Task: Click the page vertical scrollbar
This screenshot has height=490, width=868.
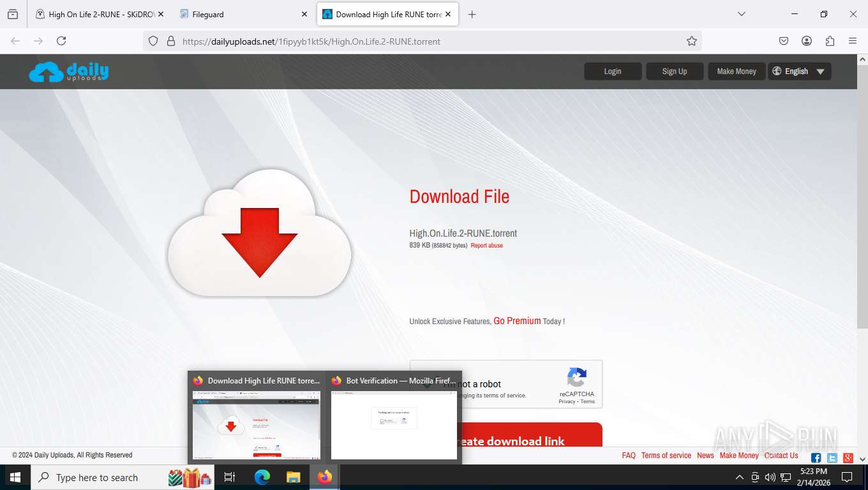Action: pyautogui.click(x=863, y=198)
